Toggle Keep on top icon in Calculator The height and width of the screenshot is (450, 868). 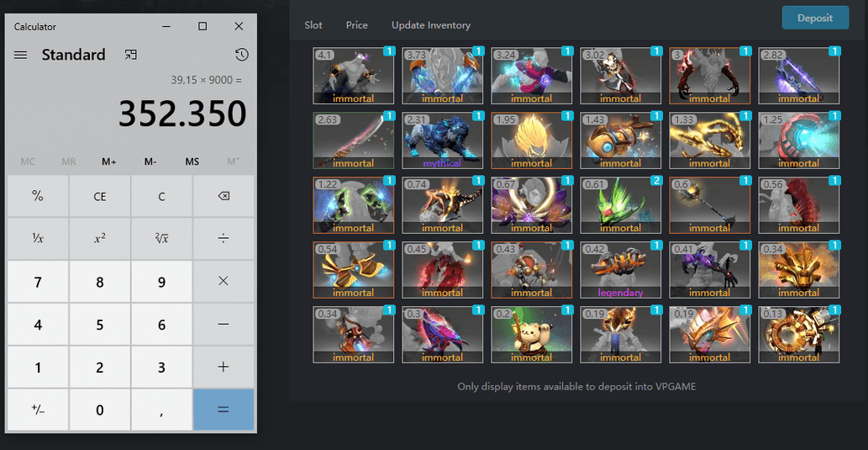(130, 55)
